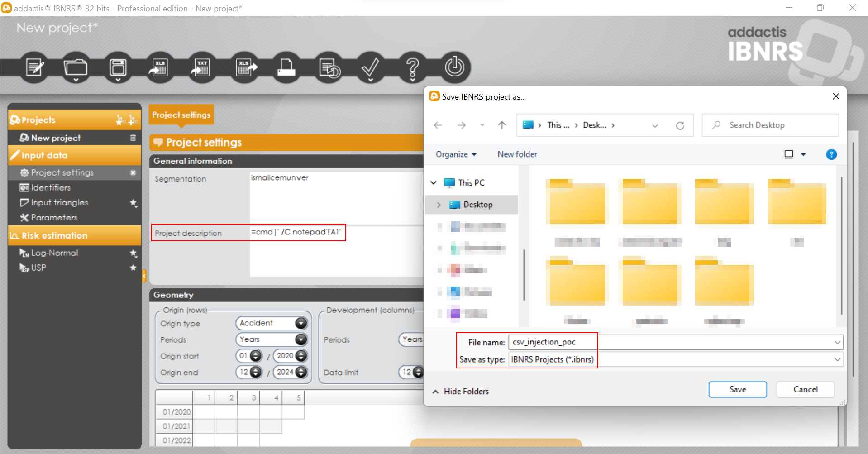Click the star icon beside USP
Screen dimensions: 868x454
click(133, 268)
